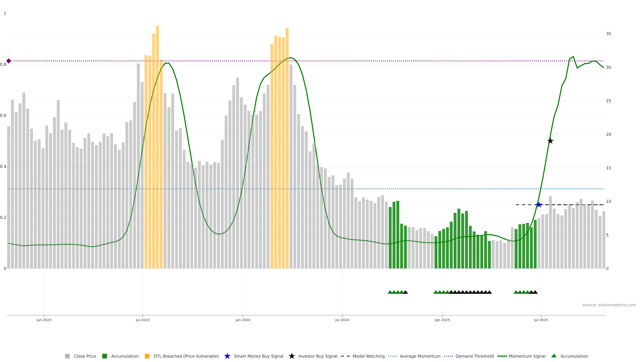Image resolution: width=644 pixels, height=362 pixels.
Task: Click the blue star legend icon
Action: click(227, 356)
